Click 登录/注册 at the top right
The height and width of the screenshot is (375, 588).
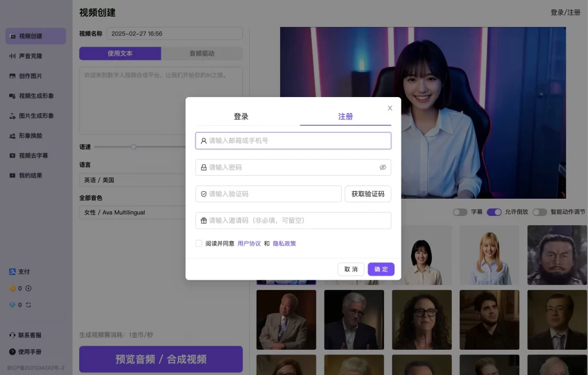pos(566,13)
